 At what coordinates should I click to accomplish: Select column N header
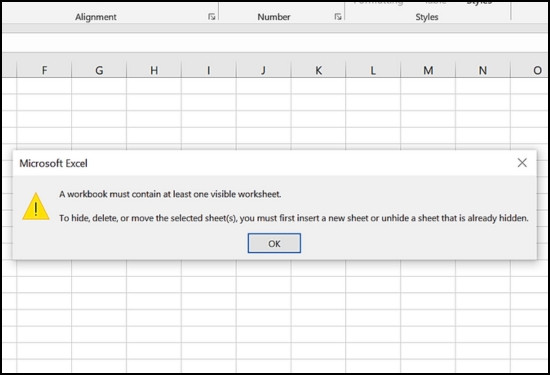pos(483,70)
